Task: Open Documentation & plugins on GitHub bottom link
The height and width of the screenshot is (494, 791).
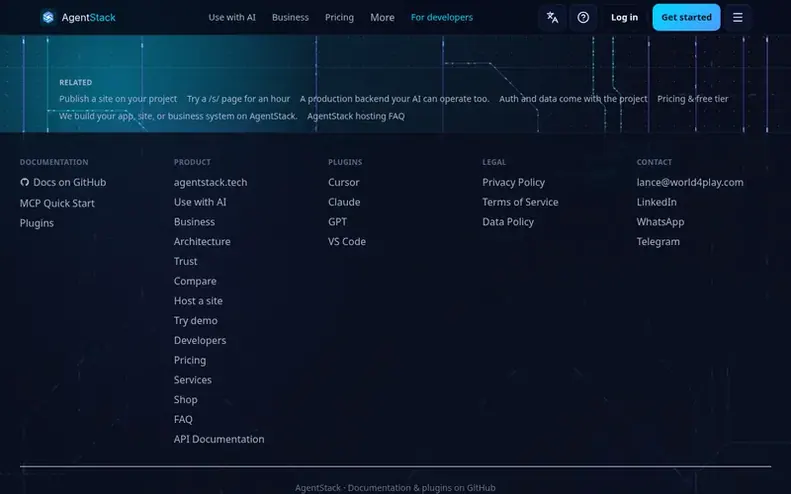Action: point(421,488)
